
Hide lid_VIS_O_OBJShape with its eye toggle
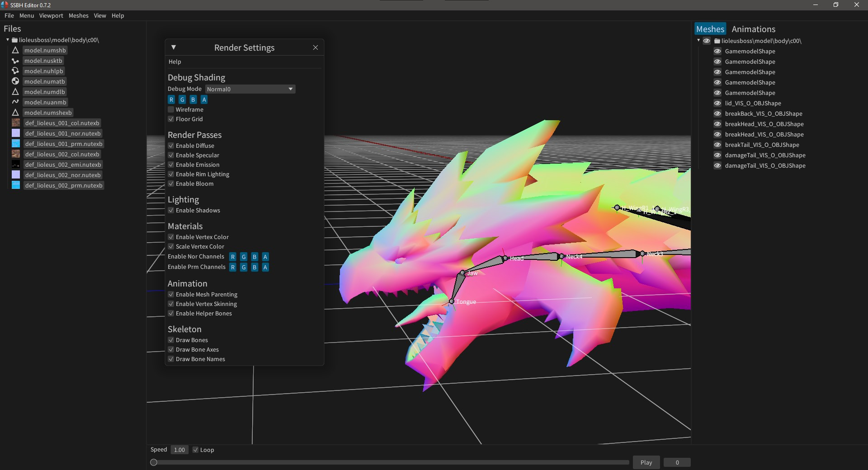click(x=718, y=103)
